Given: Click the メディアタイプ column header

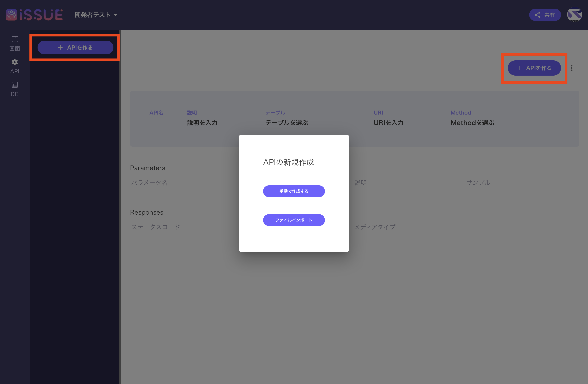Looking at the screenshot, I should 375,227.
